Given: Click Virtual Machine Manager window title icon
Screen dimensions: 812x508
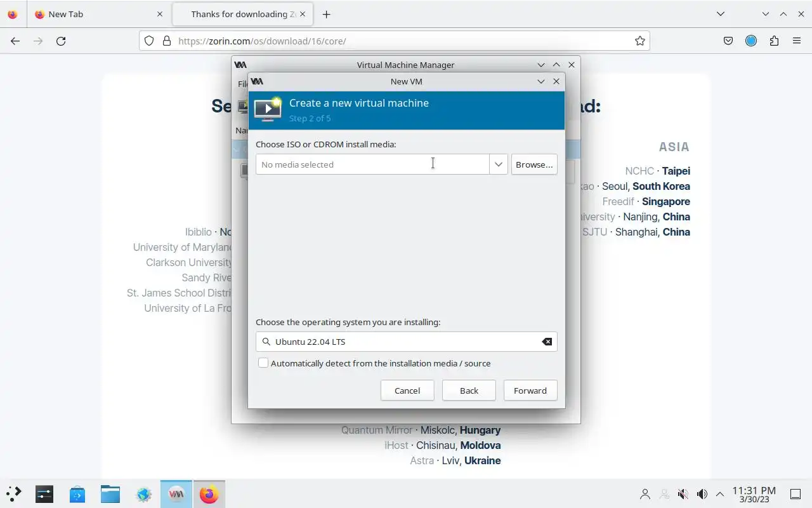Looking at the screenshot, I should [240, 65].
